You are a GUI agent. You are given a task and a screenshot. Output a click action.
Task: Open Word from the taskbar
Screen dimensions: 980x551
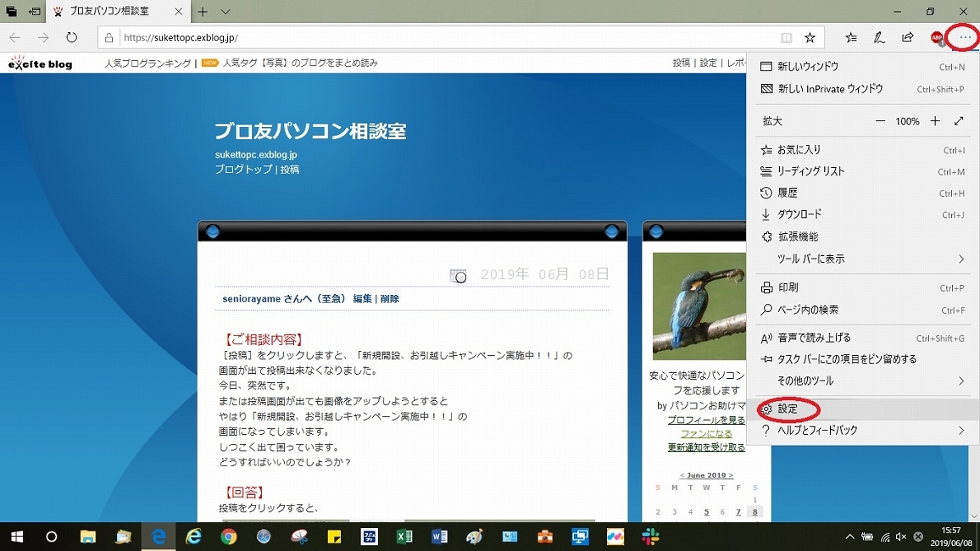point(439,537)
